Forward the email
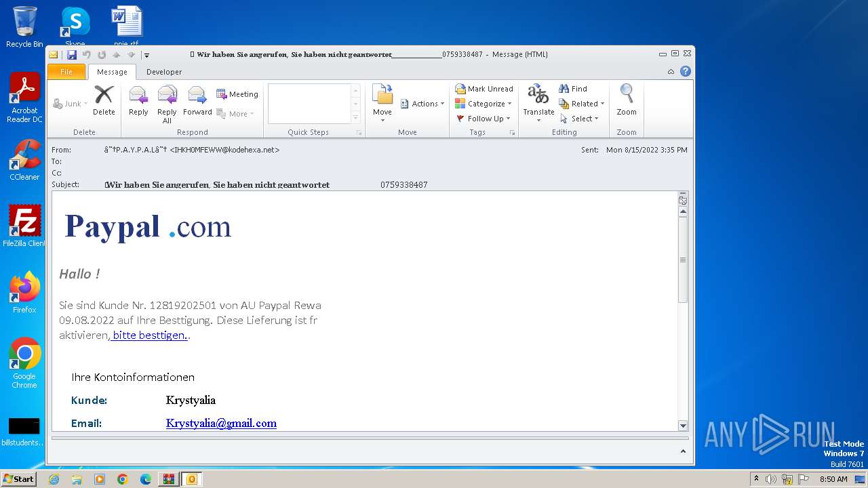The image size is (868, 488). (x=197, y=101)
